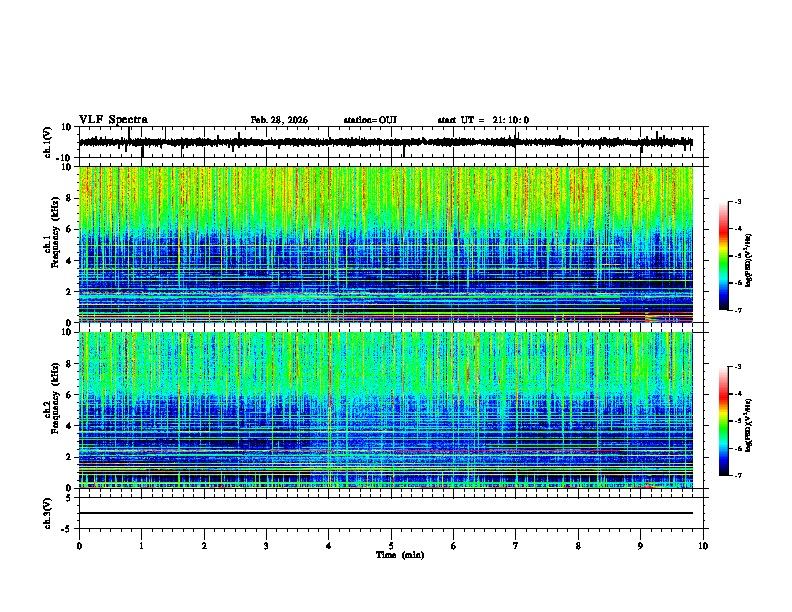The width and height of the screenshot is (792, 612).
Task: Click the "-7" label below ch.2 colorbar
Action: coord(737,475)
